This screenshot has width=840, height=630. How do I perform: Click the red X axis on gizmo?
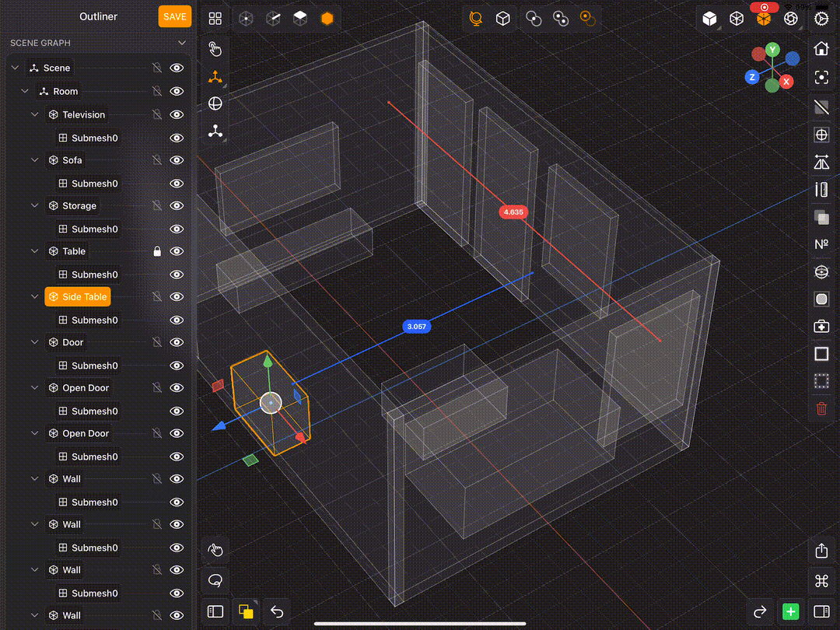click(x=786, y=82)
